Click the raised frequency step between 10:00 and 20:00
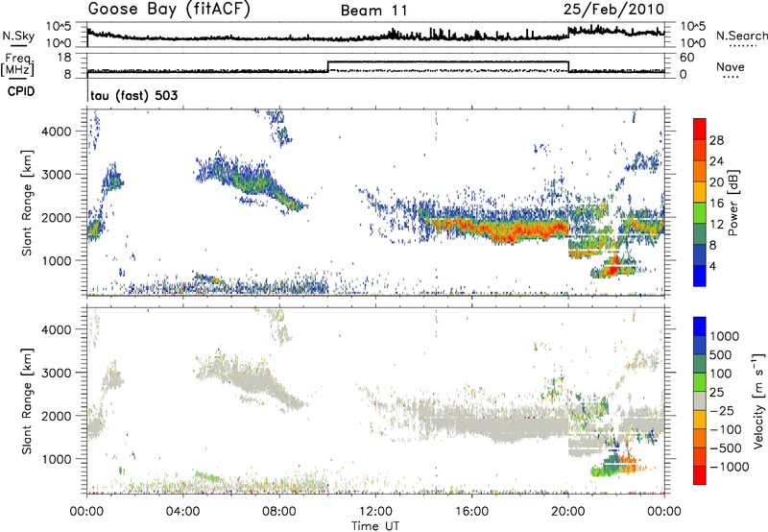Viewport: 768px width, 532px height. (x=447, y=62)
